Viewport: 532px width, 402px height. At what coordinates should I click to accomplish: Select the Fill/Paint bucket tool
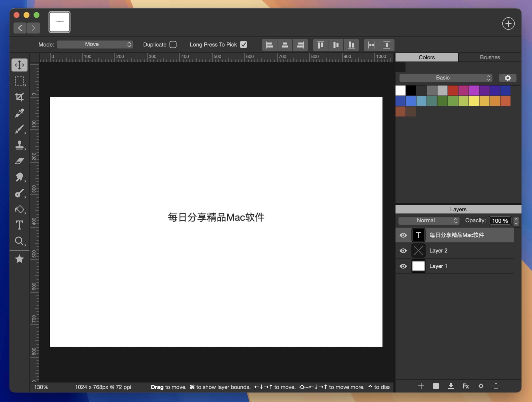19,209
